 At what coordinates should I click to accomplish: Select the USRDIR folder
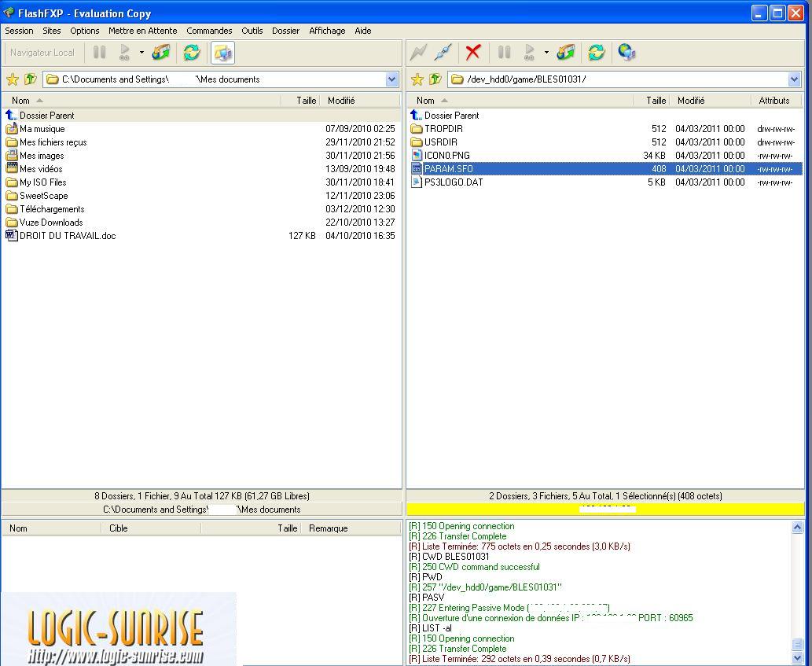pyautogui.click(x=440, y=142)
